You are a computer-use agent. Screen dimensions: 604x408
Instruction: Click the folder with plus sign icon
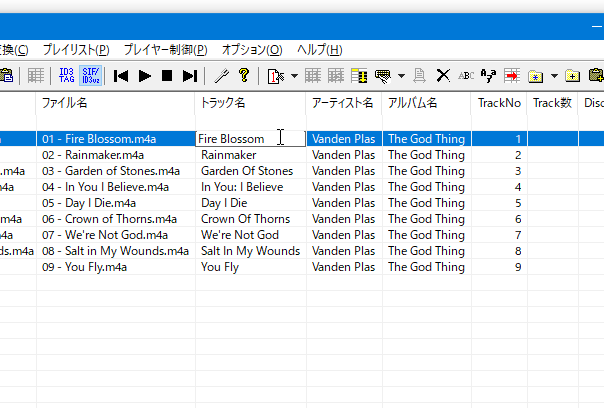(572, 76)
